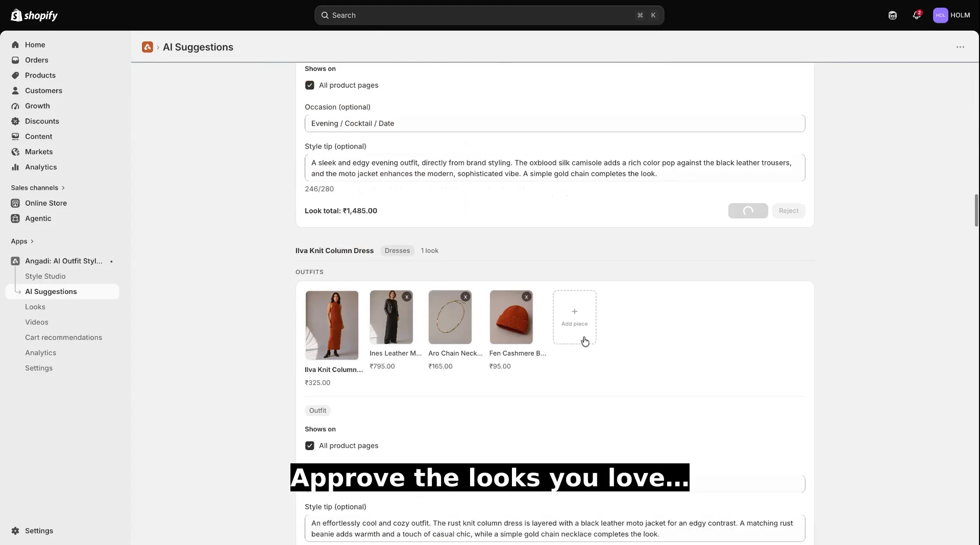Add a piece to the outfit
980x545 pixels.
(574, 317)
